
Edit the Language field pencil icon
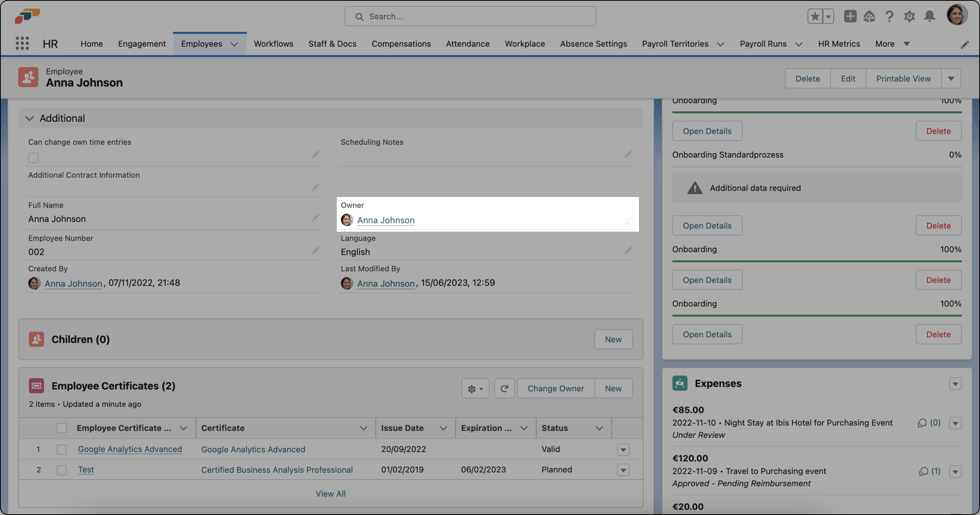point(628,250)
